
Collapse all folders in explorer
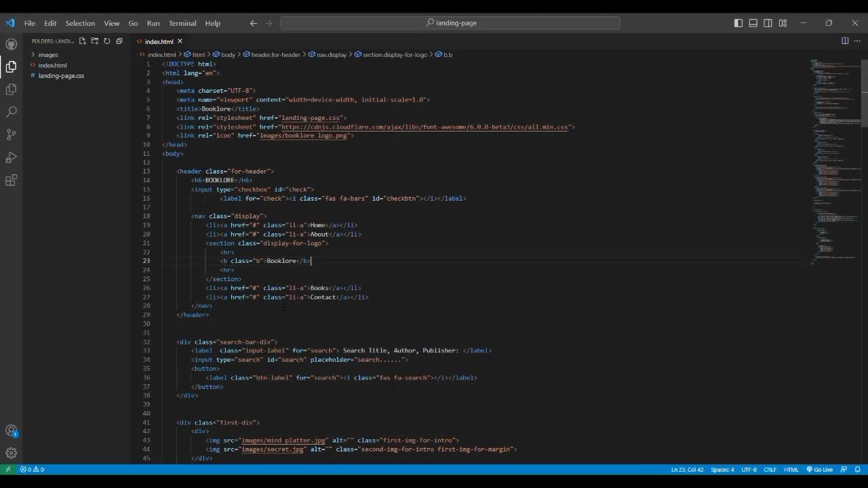point(119,41)
